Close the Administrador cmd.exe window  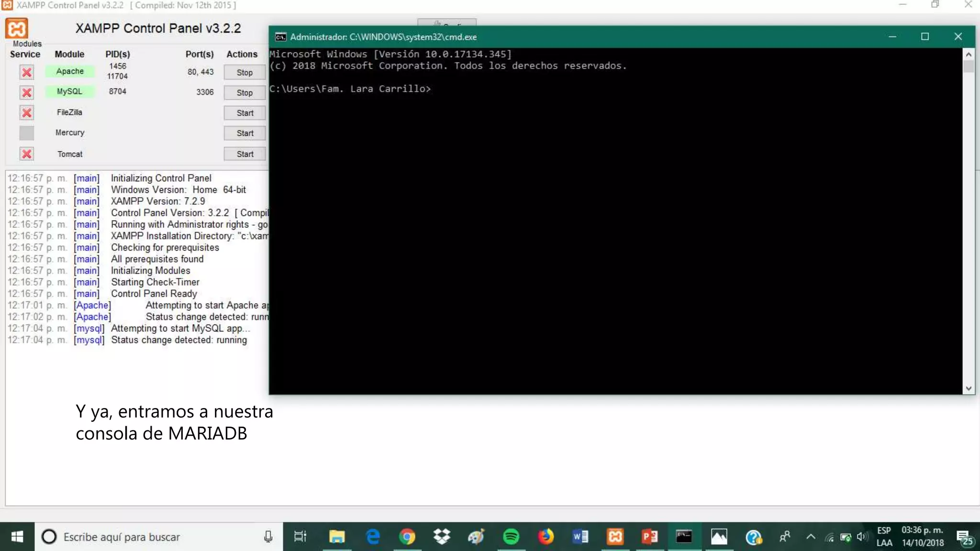958,37
